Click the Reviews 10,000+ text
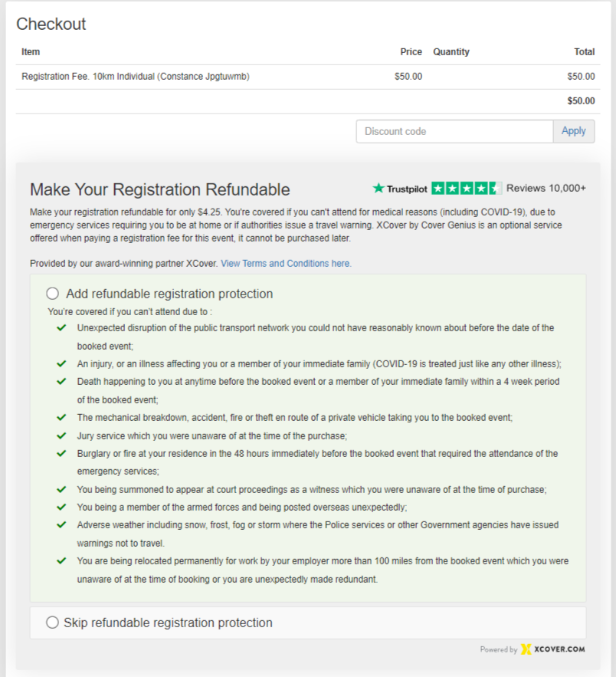This screenshot has height=677, width=616. [546, 188]
